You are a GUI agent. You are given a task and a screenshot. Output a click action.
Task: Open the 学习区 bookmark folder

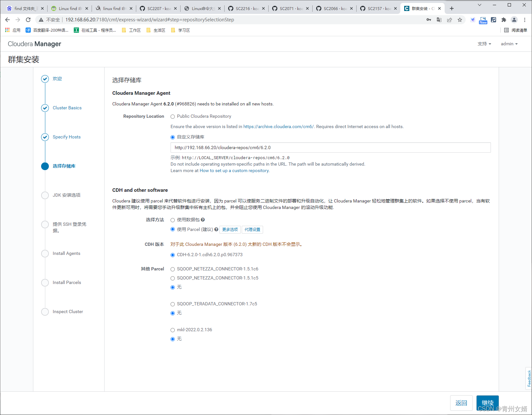pyautogui.click(x=180, y=30)
